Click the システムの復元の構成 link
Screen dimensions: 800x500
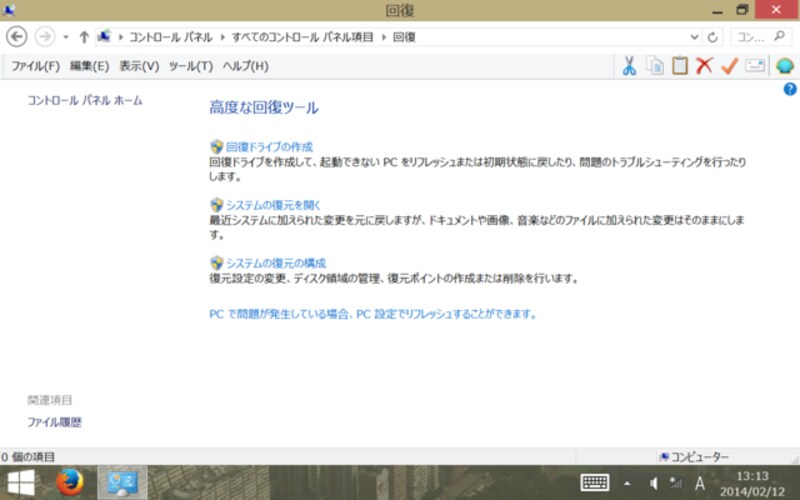tap(275, 263)
